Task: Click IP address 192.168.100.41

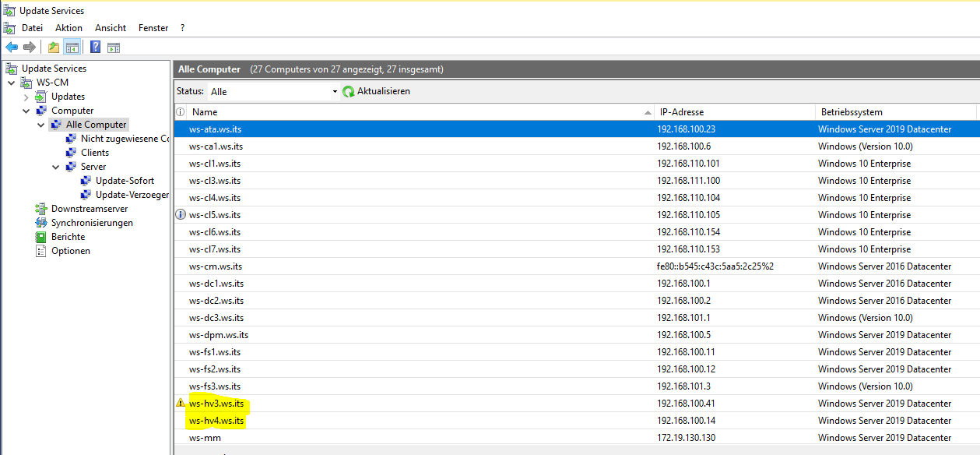Action: [x=686, y=404]
